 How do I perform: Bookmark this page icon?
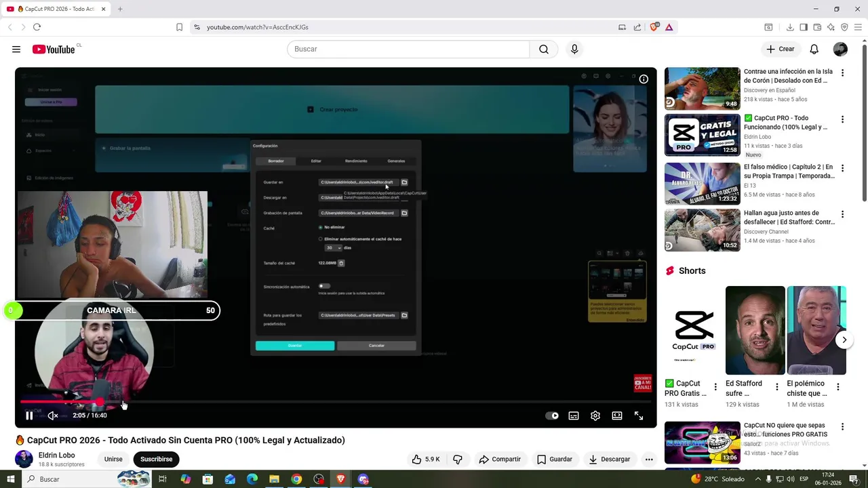pyautogui.click(x=179, y=27)
